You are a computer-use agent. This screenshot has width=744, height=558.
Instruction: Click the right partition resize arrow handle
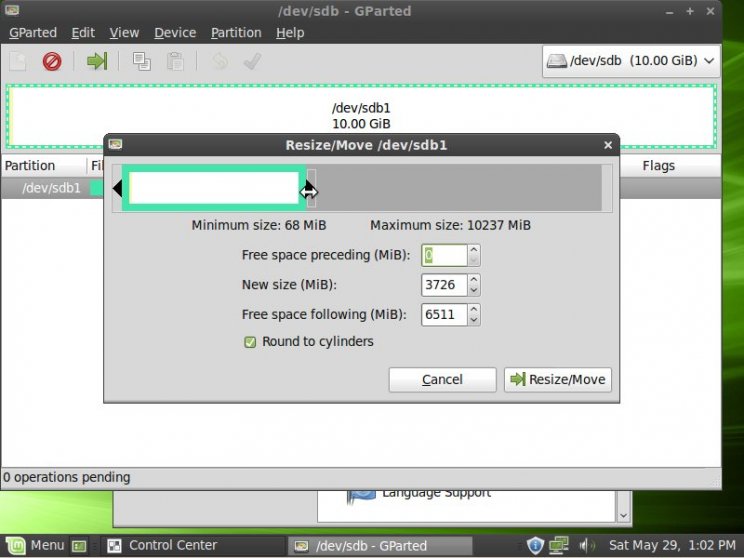pyautogui.click(x=310, y=188)
